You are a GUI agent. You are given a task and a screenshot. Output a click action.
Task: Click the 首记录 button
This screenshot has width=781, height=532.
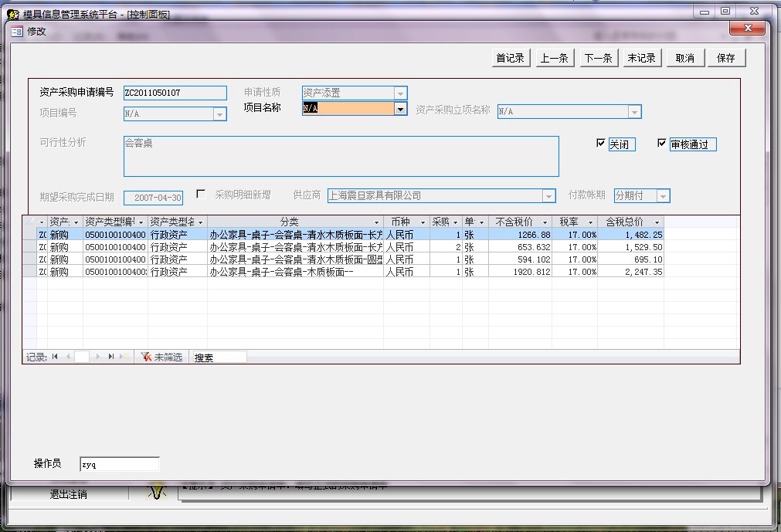[x=511, y=58]
